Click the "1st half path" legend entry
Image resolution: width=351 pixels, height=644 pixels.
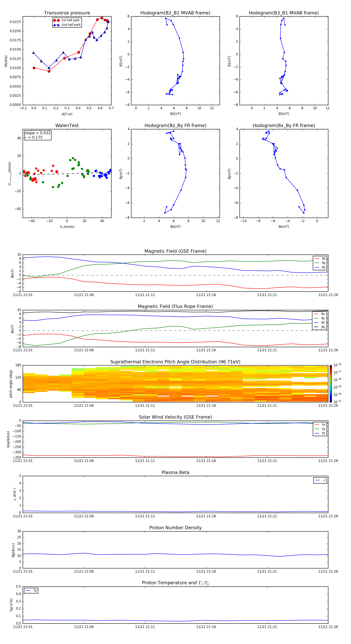(x=66, y=20)
